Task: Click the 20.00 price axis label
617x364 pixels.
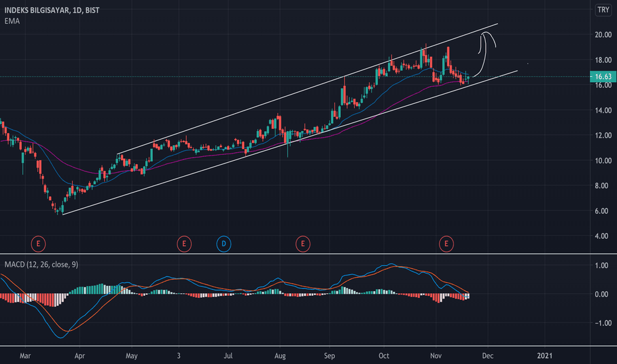Action: 603,35
